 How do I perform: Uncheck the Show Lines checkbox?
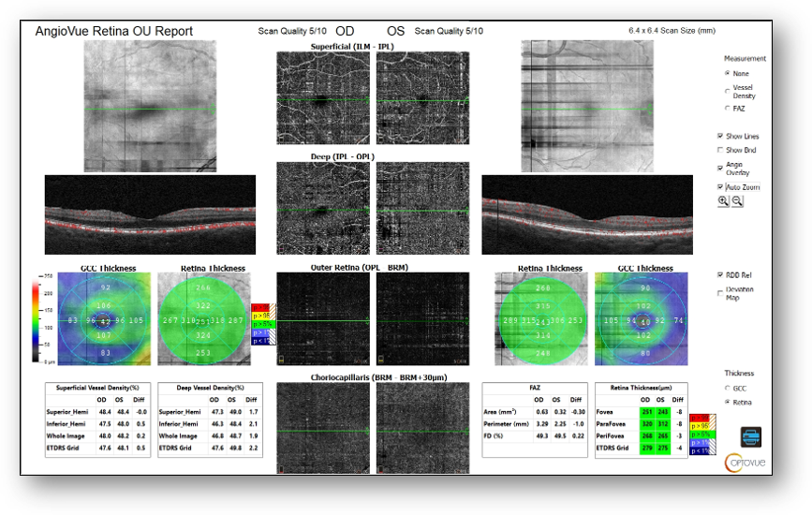pyautogui.click(x=720, y=137)
